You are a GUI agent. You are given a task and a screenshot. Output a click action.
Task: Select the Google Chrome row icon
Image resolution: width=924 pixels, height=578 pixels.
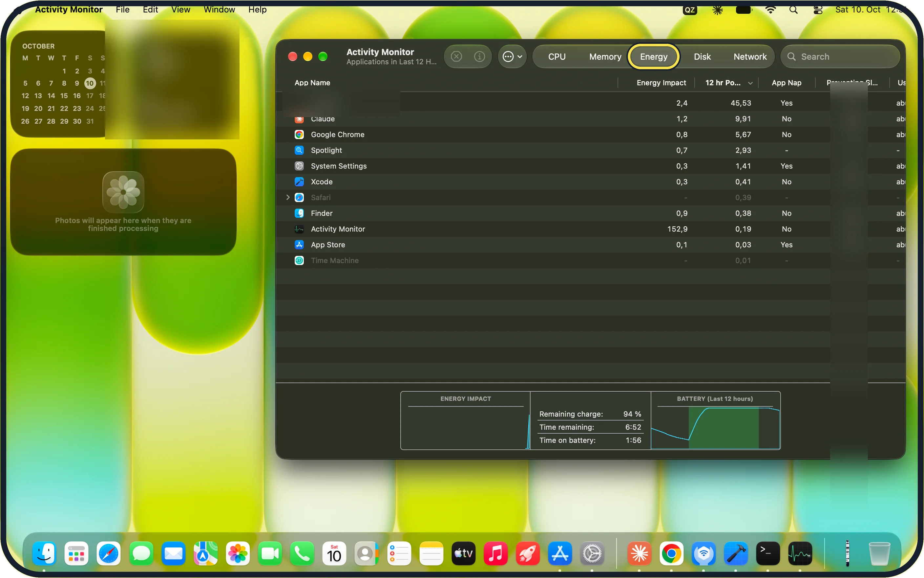(299, 134)
